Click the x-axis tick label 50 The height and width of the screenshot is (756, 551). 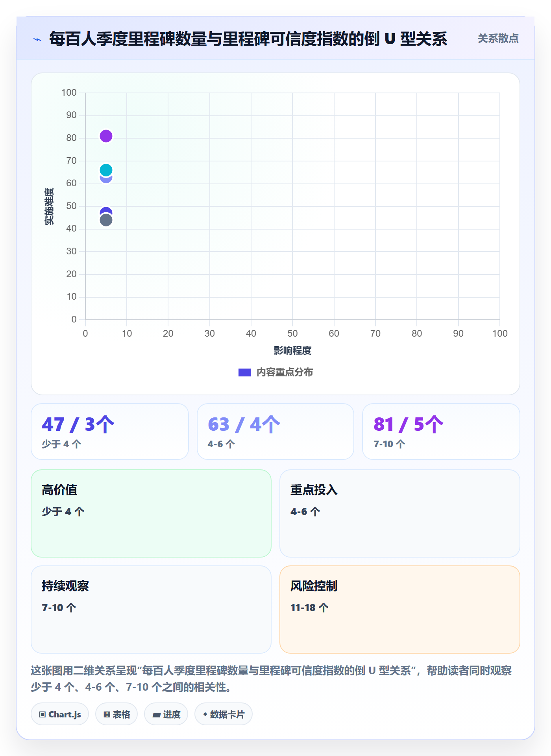[x=292, y=334]
